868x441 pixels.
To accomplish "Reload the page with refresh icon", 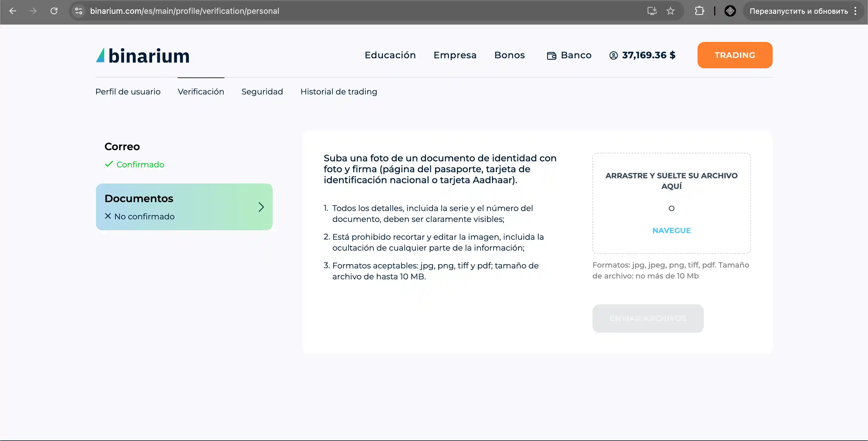I will click(54, 11).
